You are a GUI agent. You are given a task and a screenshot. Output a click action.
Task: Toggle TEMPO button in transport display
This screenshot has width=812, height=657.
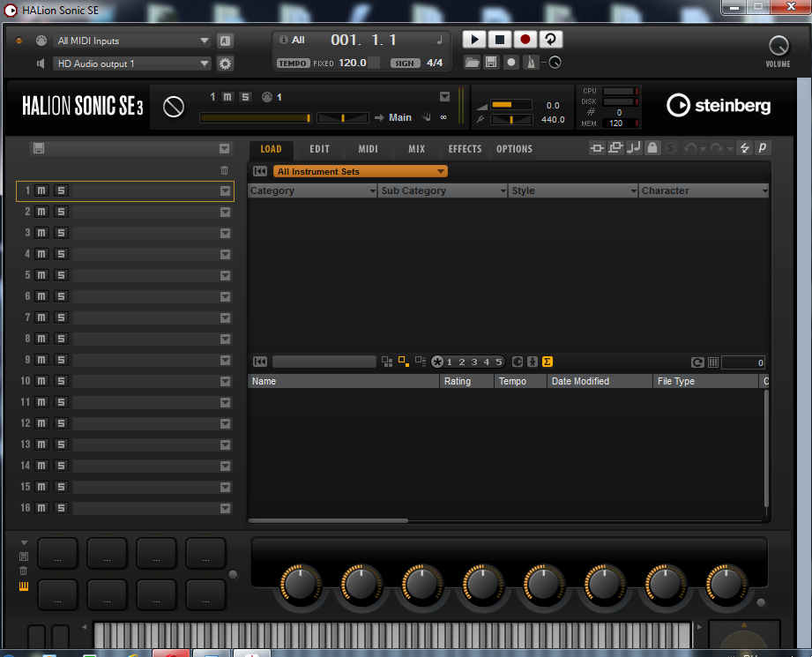tap(293, 63)
